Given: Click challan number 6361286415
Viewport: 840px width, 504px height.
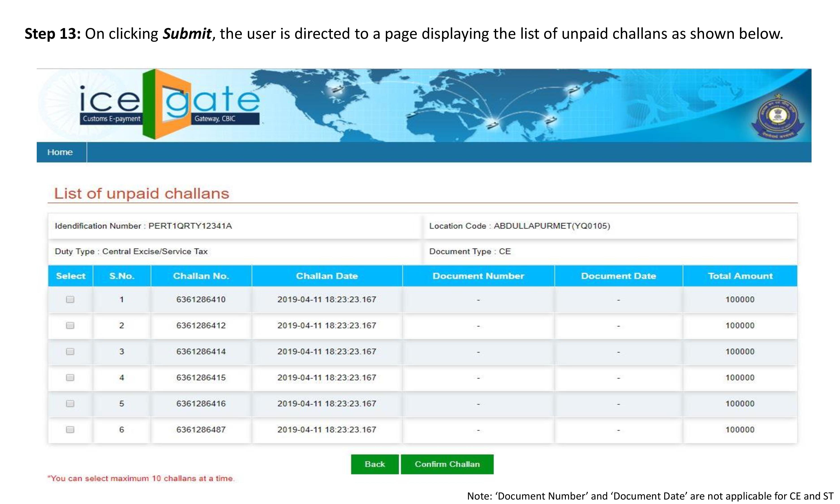Looking at the screenshot, I should 201,378.
